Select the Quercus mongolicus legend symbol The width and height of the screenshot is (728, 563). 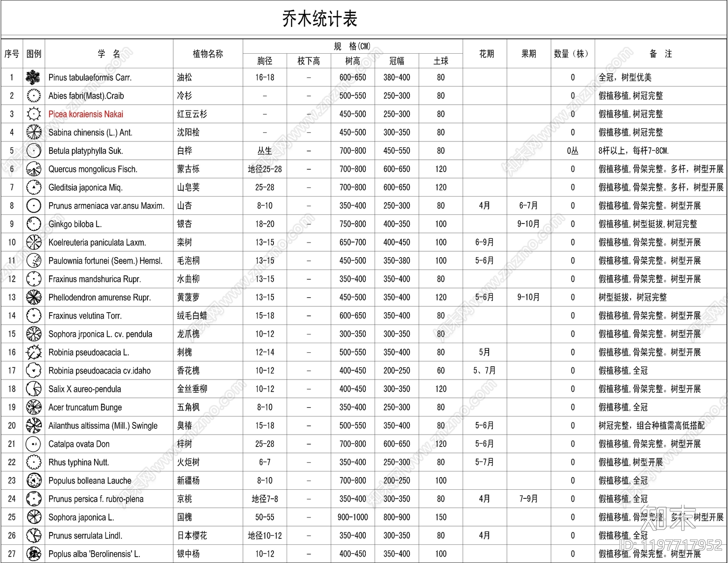(34, 169)
